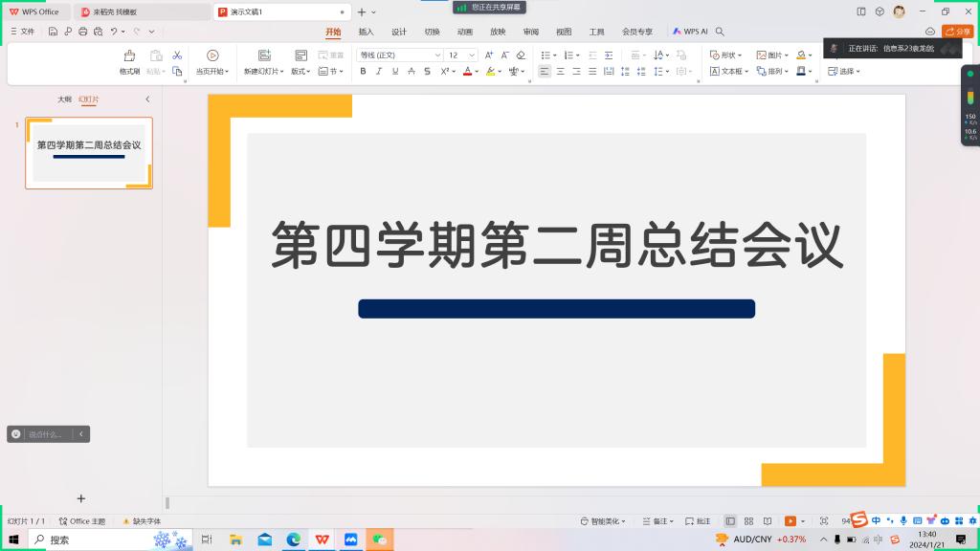Click the Format Painter (格式刷) icon
Viewport: 980px width, 551px height.
(x=129, y=56)
